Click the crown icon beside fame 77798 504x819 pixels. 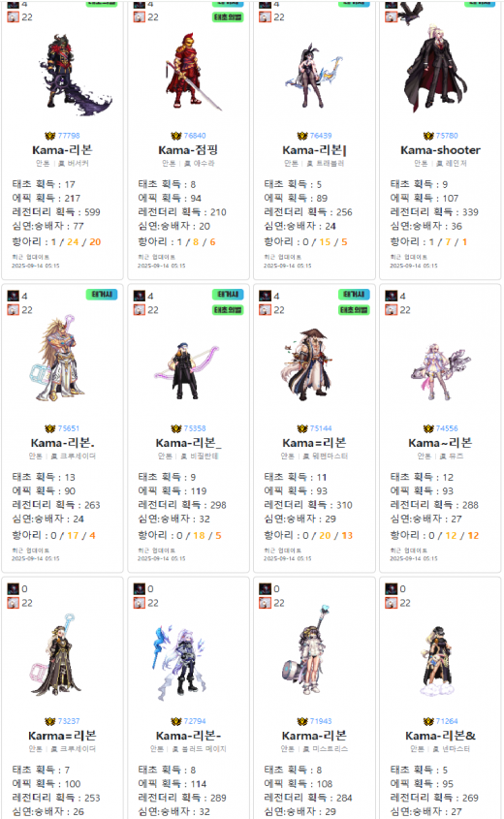[50, 136]
